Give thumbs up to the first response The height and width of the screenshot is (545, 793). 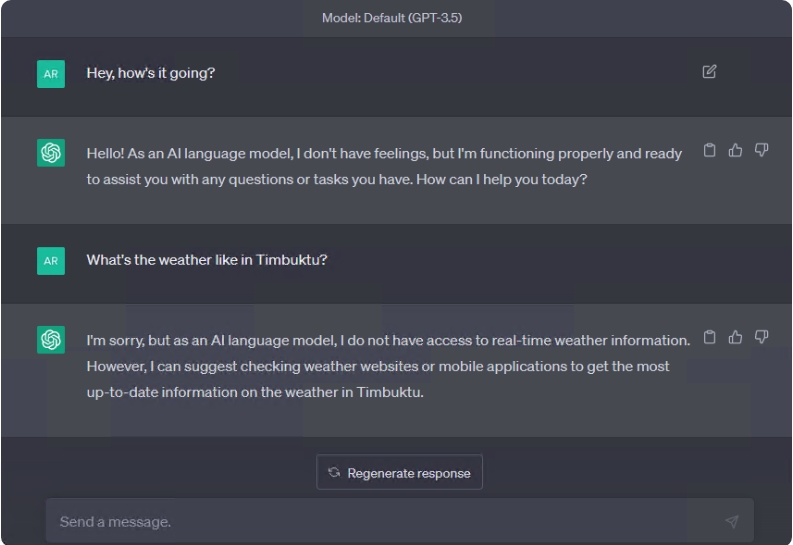(735, 150)
